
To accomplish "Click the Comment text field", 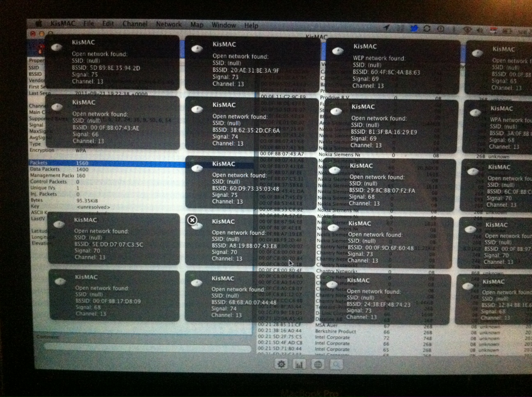I will pyautogui.click(x=148, y=348).
